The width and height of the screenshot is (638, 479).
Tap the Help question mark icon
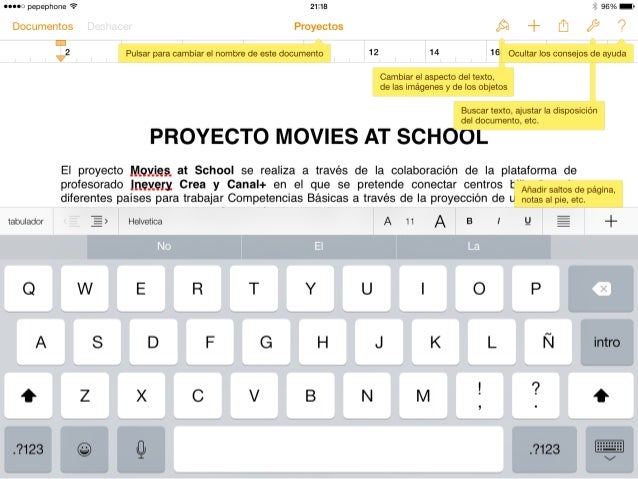coord(621,26)
